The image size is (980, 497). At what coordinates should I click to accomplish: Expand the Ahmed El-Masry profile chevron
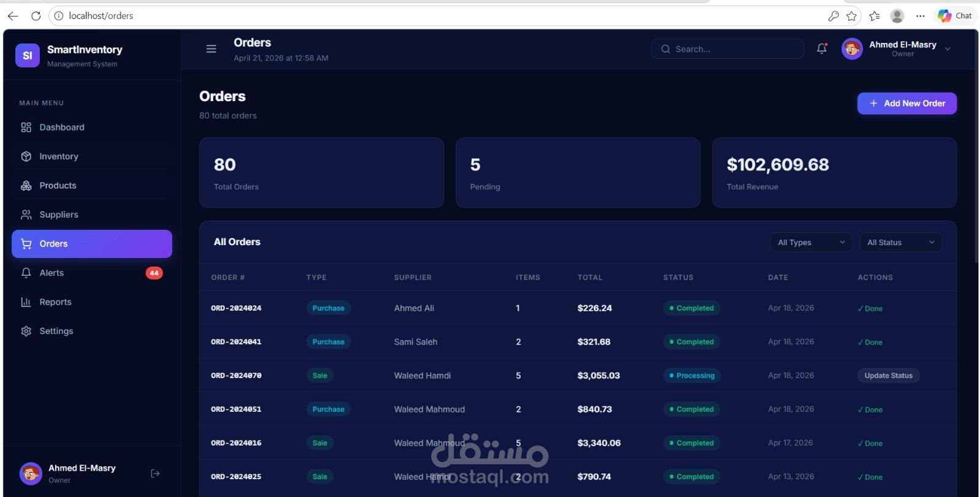click(x=948, y=49)
